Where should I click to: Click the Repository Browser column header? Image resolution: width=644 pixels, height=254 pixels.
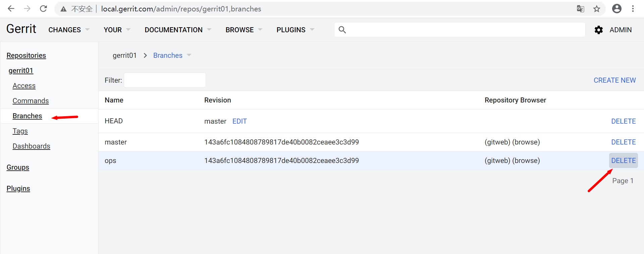515,100
